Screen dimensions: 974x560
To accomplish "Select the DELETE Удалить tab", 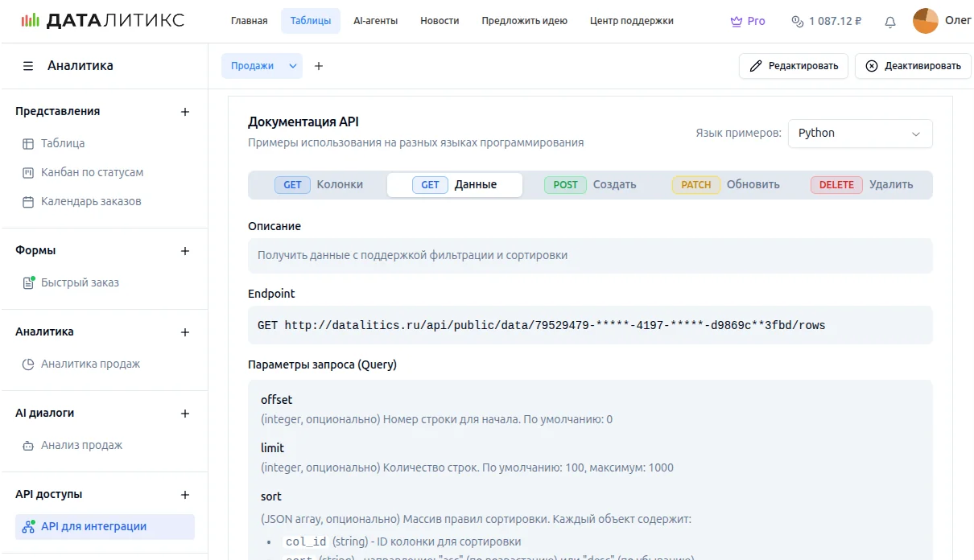I will (x=862, y=185).
